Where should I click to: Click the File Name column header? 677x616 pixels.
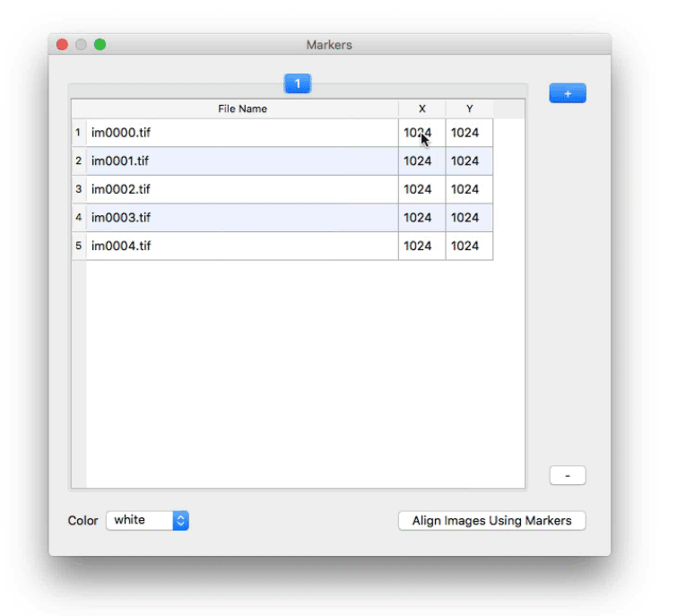[242, 109]
